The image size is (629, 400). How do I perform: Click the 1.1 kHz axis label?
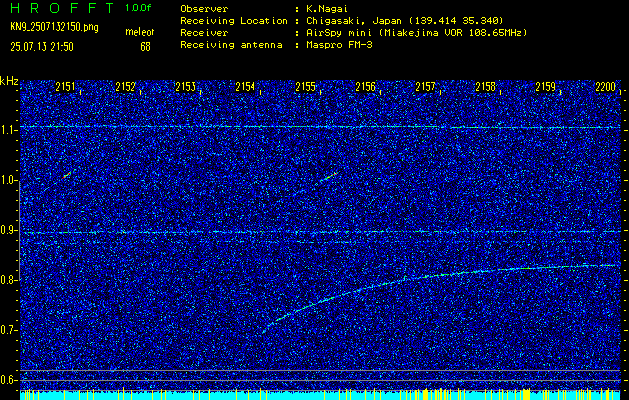pyautogui.click(x=8, y=130)
